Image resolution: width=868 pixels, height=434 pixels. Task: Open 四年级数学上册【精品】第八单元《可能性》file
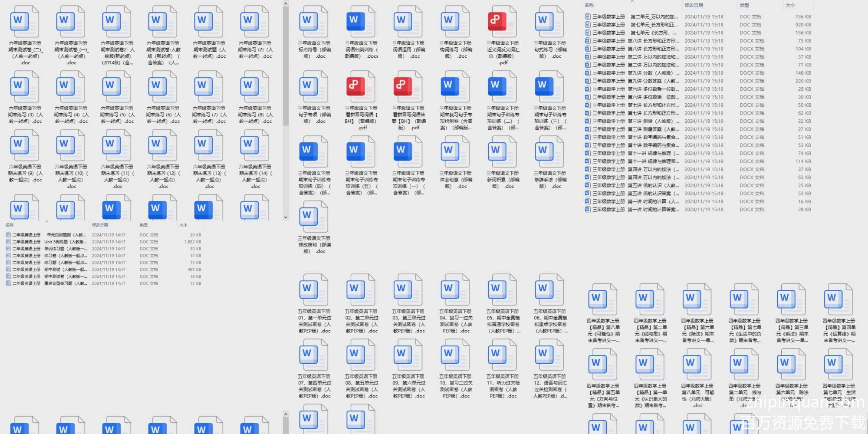click(x=603, y=300)
